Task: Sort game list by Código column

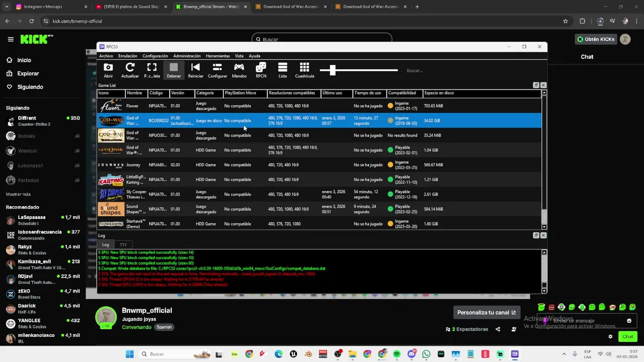Action: (x=158, y=93)
